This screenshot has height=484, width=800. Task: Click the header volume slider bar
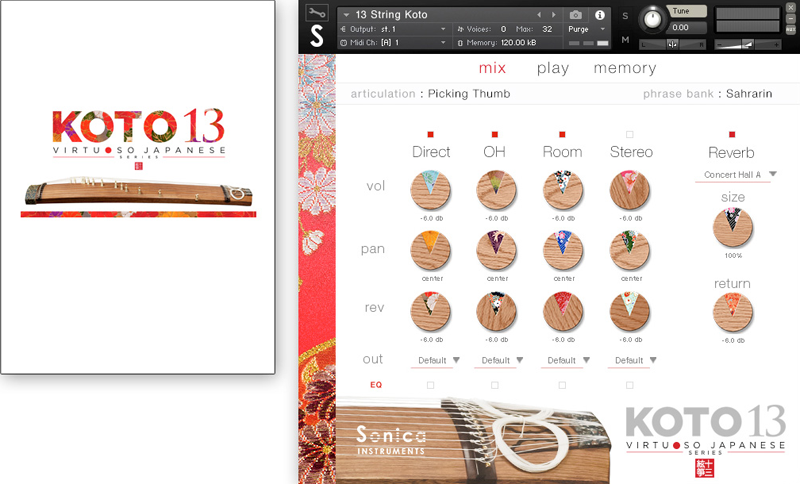[x=747, y=45]
